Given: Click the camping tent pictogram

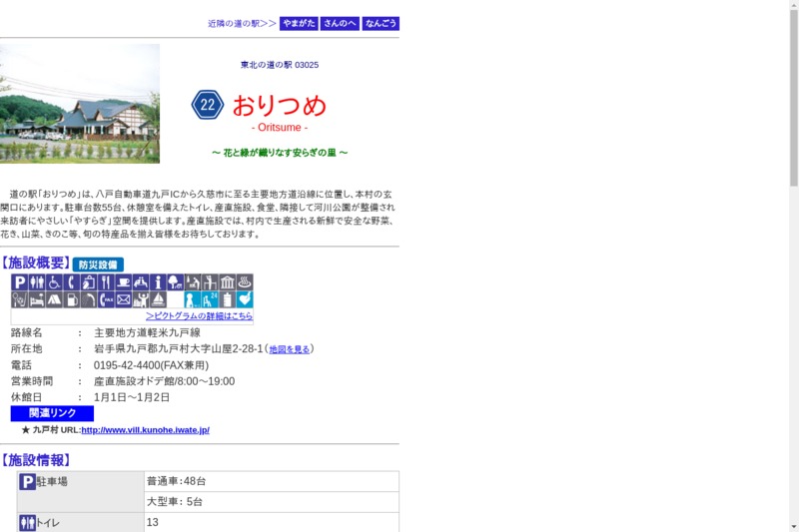Looking at the screenshot, I should point(54,299).
